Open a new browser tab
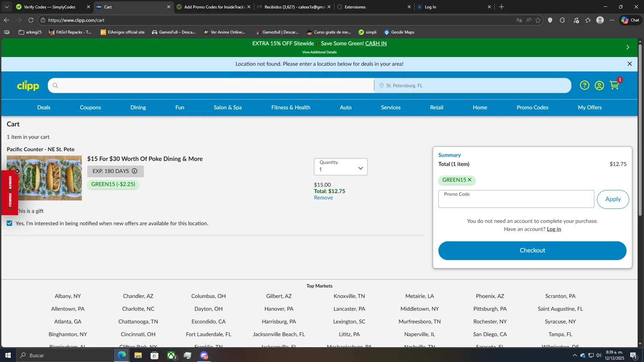This screenshot has width=644, height=362. pyautogui.click(x=501, y=7)
